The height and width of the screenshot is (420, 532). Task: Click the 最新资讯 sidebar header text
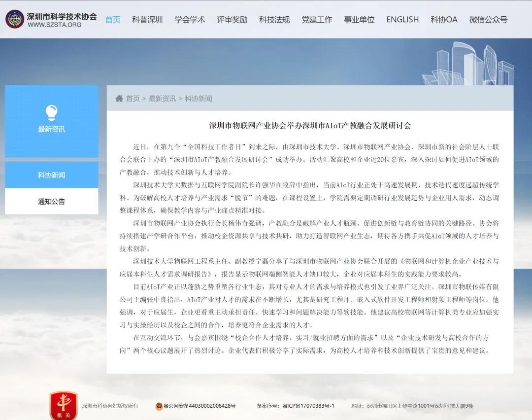coord(52,129)
